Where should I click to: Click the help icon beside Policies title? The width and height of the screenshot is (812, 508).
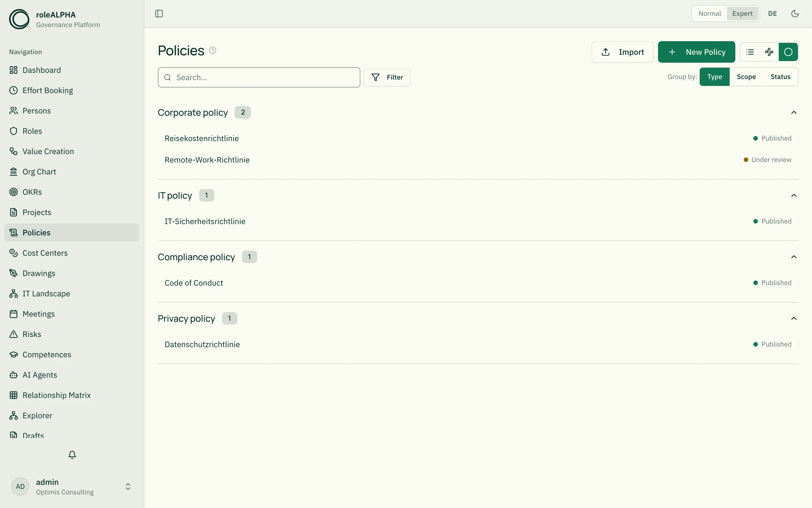[212, 51]
